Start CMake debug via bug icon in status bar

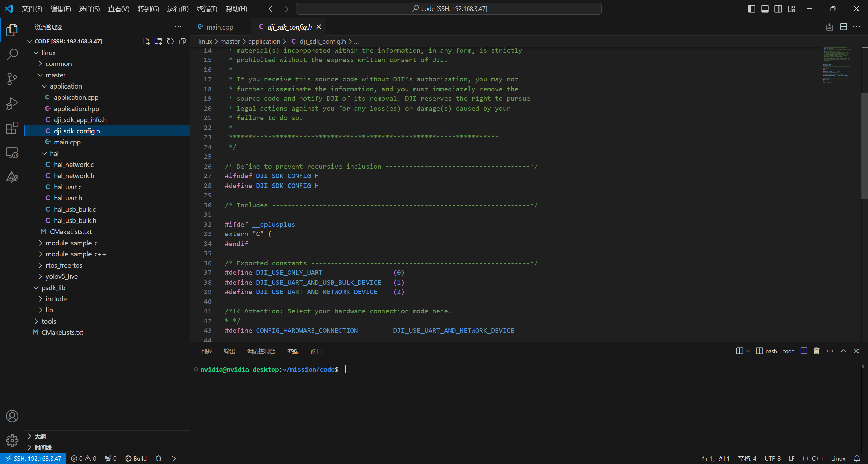click(158, 459)
